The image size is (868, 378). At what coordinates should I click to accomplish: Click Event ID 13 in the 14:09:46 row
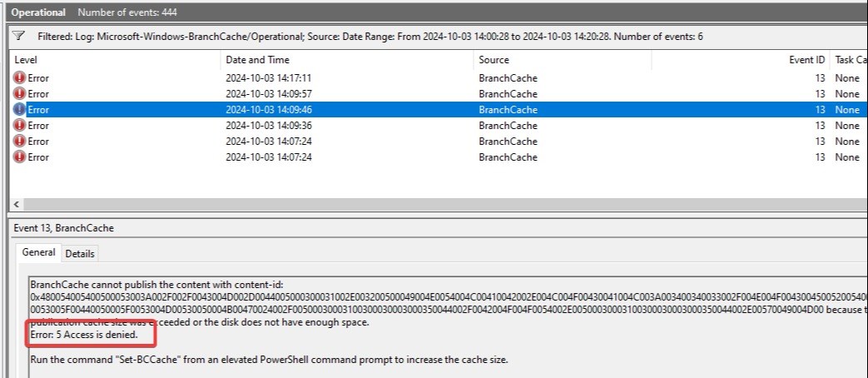click(x=819, y=110)
